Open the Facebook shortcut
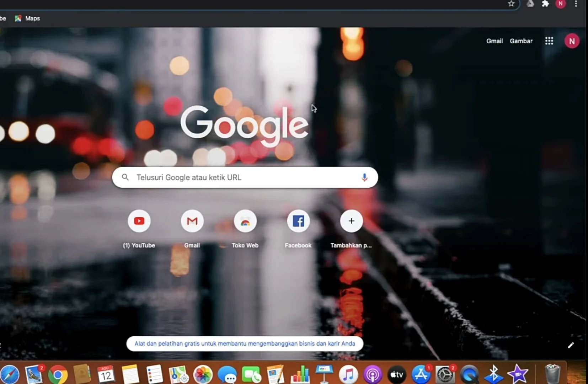The image size is (588, 384). (x=298, y=229)
